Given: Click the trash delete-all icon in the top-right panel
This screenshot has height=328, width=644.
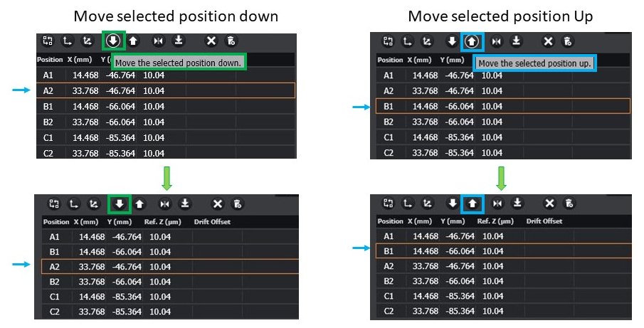Looking at the screenshot, I should pyautogui.click(x=566, y=41).
